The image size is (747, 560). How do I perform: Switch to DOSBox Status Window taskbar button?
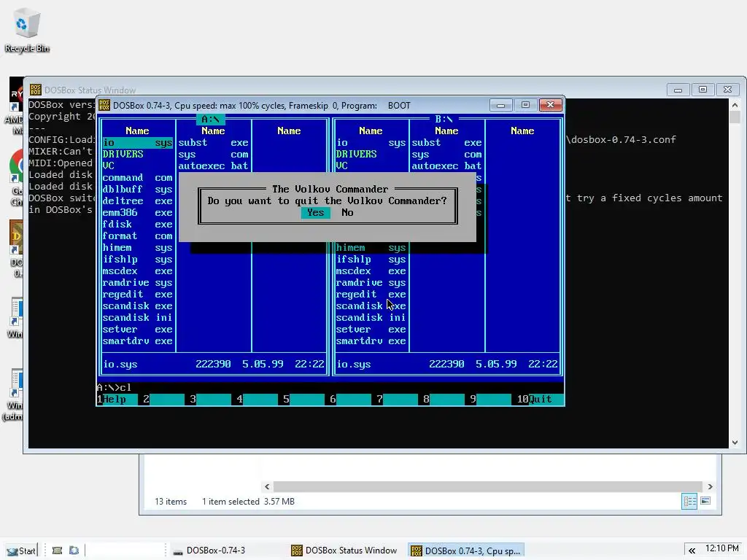tap(345, 551)
